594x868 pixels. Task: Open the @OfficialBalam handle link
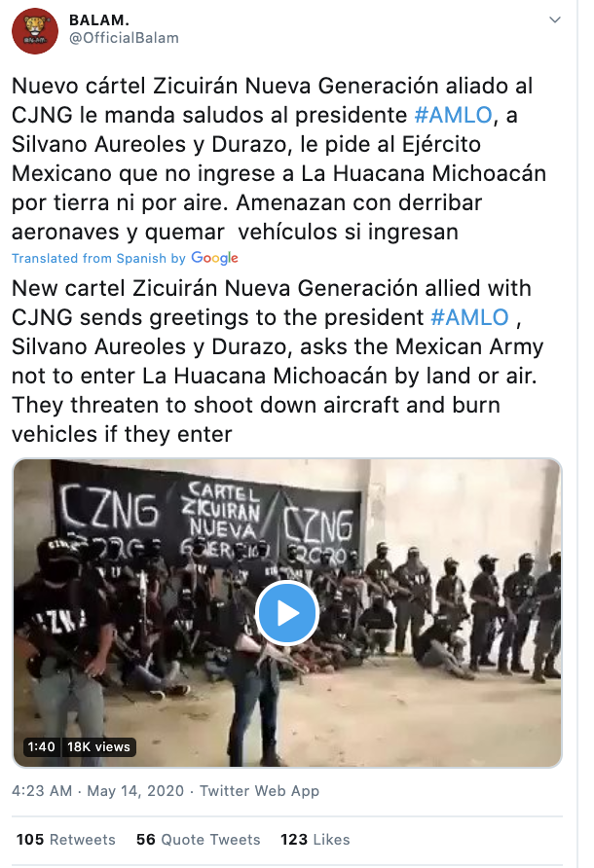coord(124,38)
